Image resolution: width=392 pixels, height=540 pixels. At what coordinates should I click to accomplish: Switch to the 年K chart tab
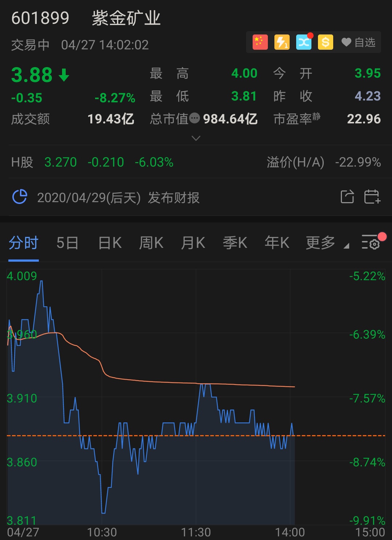point(277,243)
